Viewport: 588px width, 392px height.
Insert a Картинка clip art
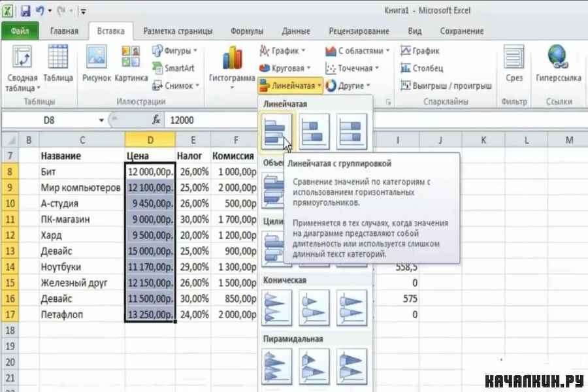tap(131, 64)
